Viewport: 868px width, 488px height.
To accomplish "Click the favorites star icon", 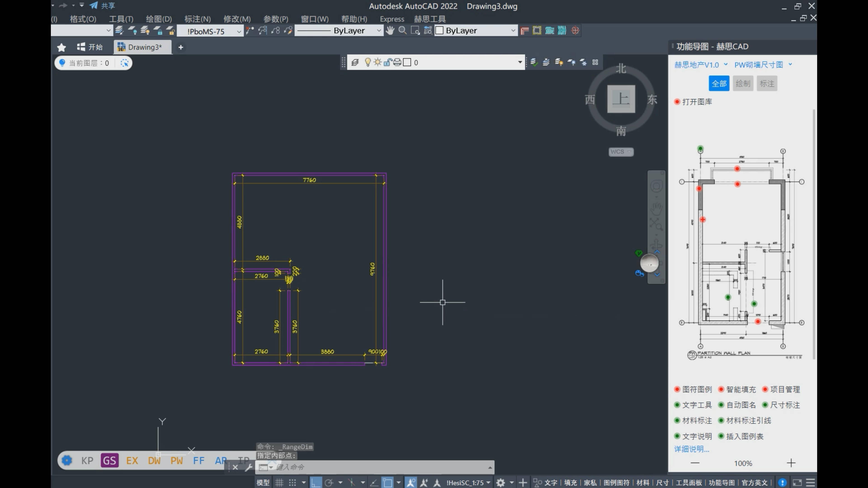I will pyautogui.click(x=61, y=47).
